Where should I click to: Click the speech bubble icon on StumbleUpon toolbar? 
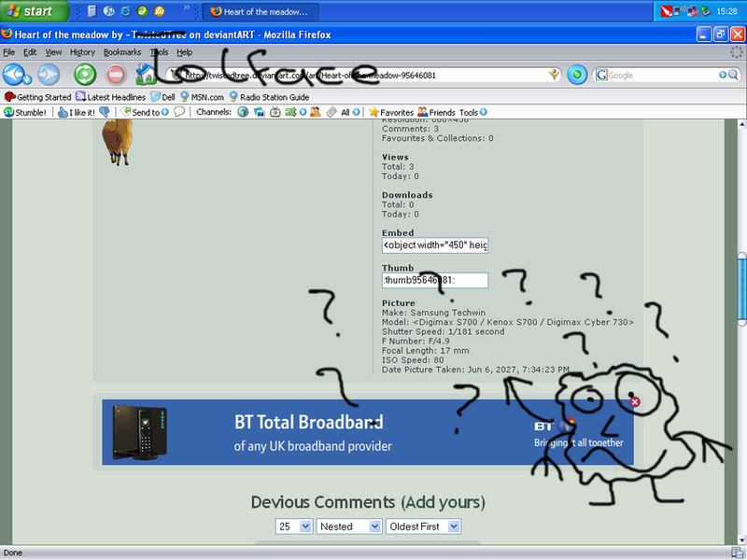pos(179,112)
